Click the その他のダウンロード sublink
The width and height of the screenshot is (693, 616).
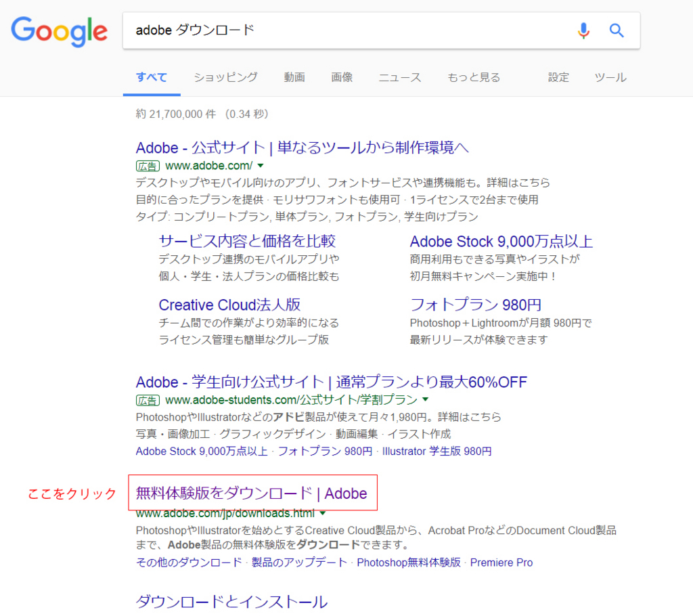tap(189, 563)
